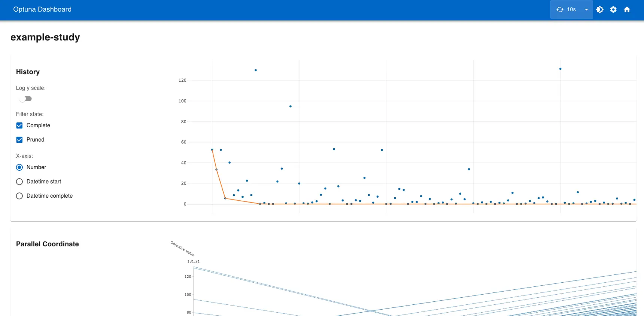This screenshot has height=316, width=644.
Task: Click the Optuna Dashboard title
Action: coord(42,9)
